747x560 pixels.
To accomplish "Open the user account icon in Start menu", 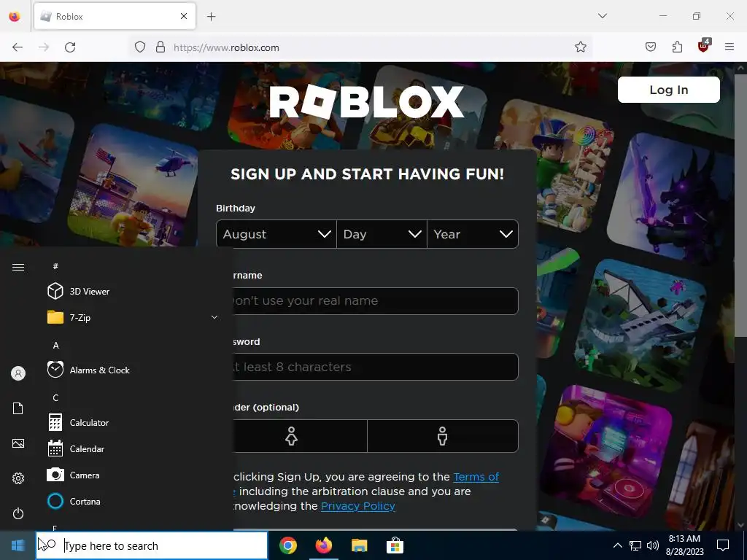I will 18,373.
